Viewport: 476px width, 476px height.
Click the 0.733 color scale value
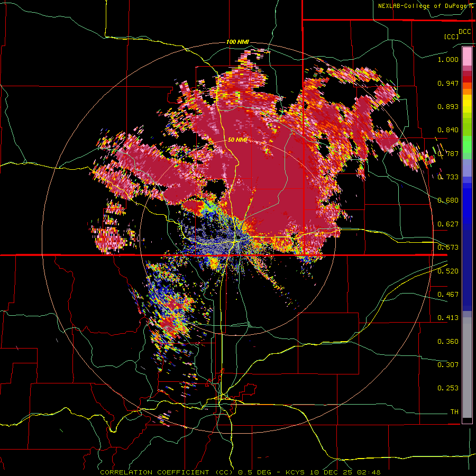pyautogui.click(x=448, y=177)
